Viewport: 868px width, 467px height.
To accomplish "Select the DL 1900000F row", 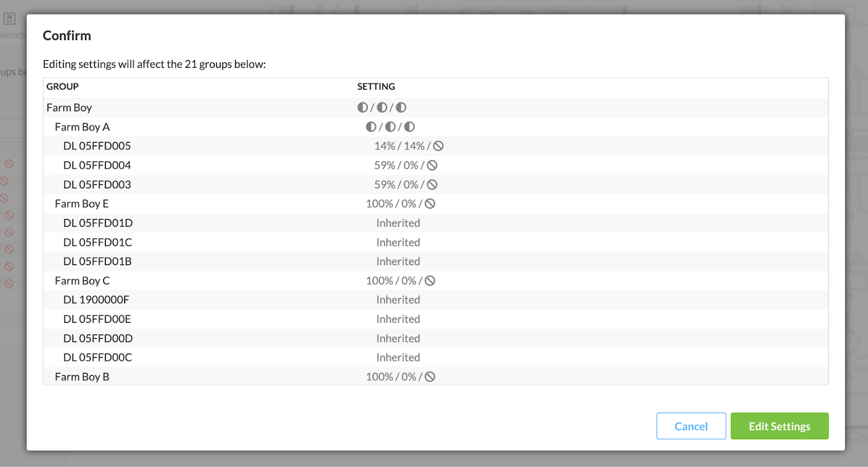I will coord(96,300).
